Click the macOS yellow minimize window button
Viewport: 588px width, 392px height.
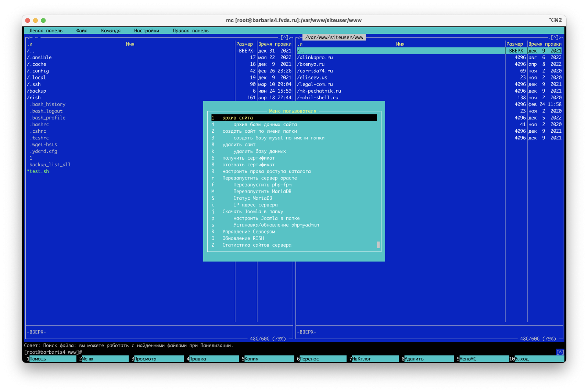tap(35, 21)
